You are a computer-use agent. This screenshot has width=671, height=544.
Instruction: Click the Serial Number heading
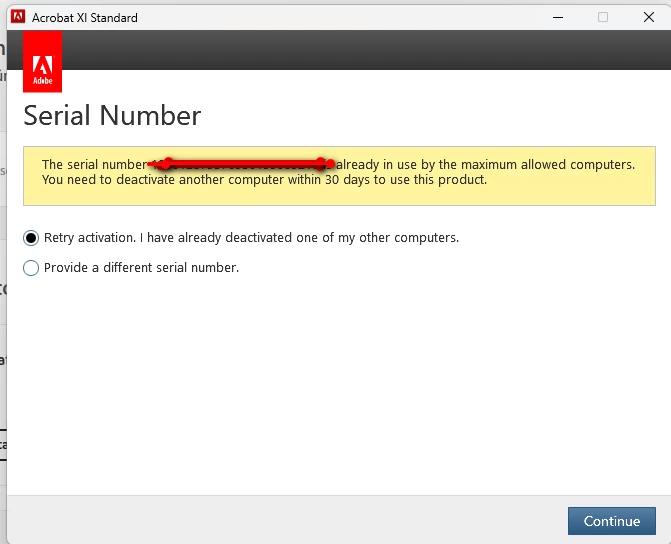[x=112, y=116]
